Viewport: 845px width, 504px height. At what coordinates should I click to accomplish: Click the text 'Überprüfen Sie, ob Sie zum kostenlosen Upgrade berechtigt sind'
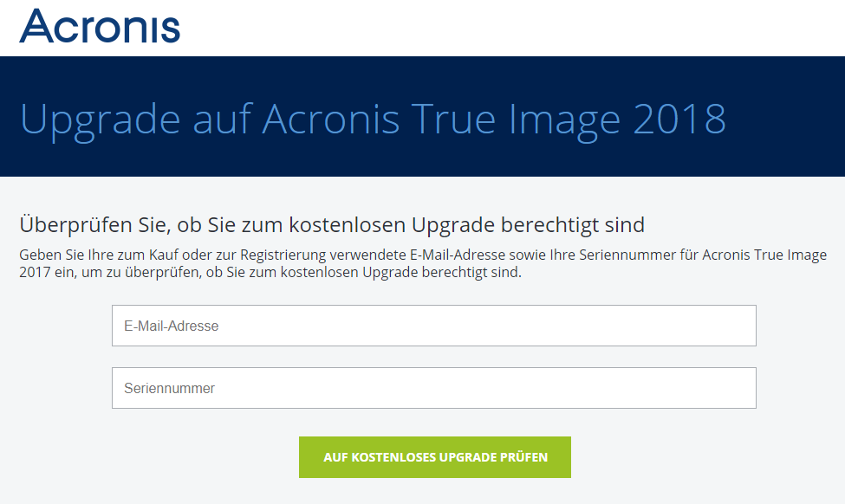tap(332, 224)
